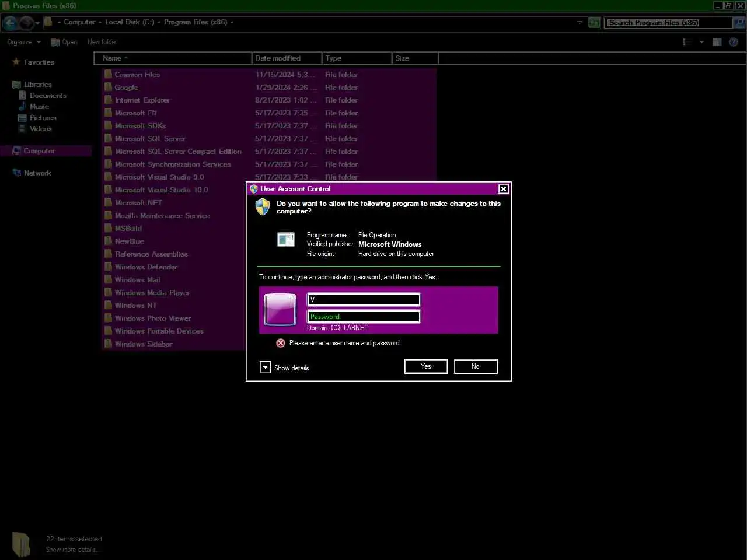Select the Reference Assemblies row
The height and width of the screenshot is (560, 747).
tap(174, 254)
